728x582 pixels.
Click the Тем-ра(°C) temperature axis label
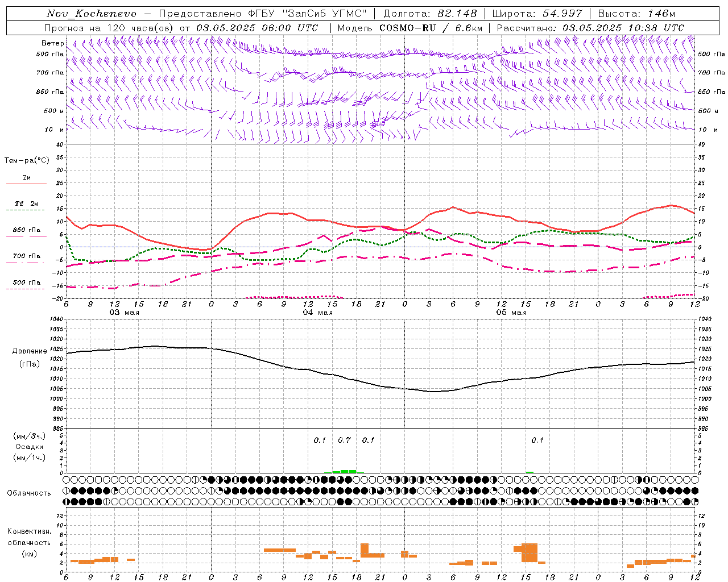(x=27, y=161)
